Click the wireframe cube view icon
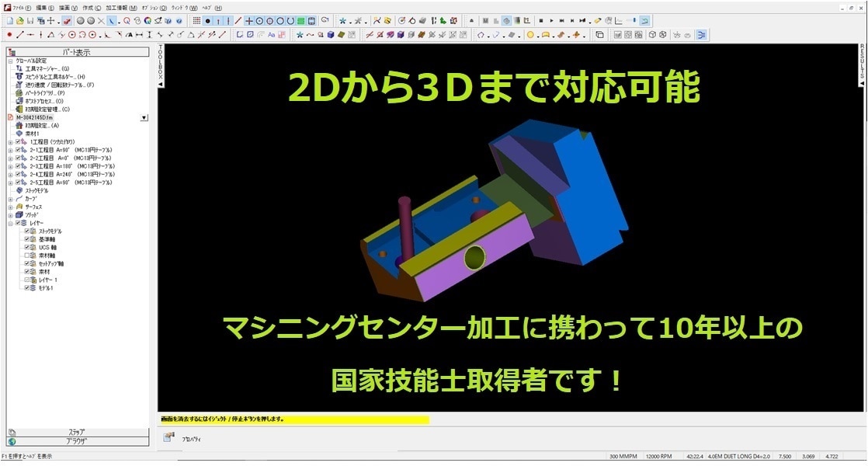The width and height of the screenshot is (868, 466). pos(652,34)
